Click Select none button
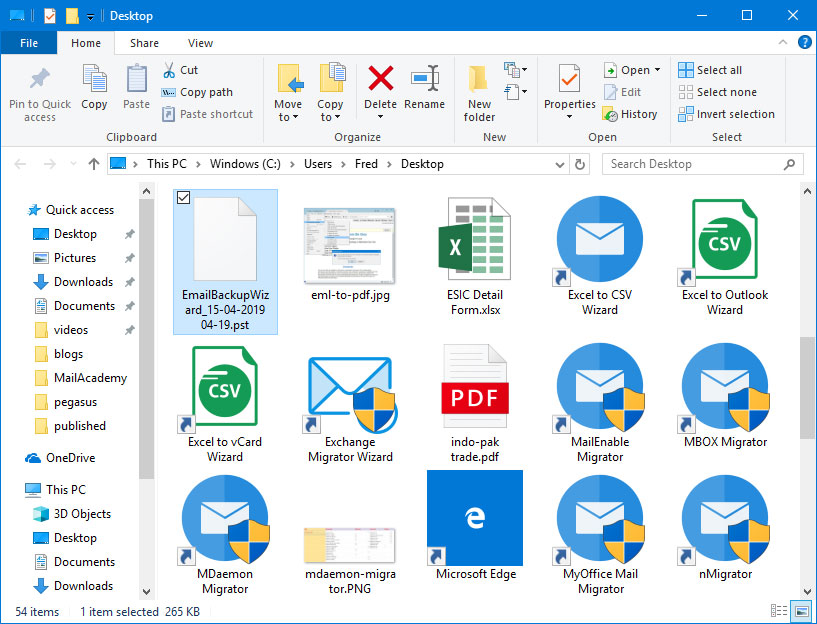This screenshot has width=817, height=624. pyautogui.click(x=717, y=92)
